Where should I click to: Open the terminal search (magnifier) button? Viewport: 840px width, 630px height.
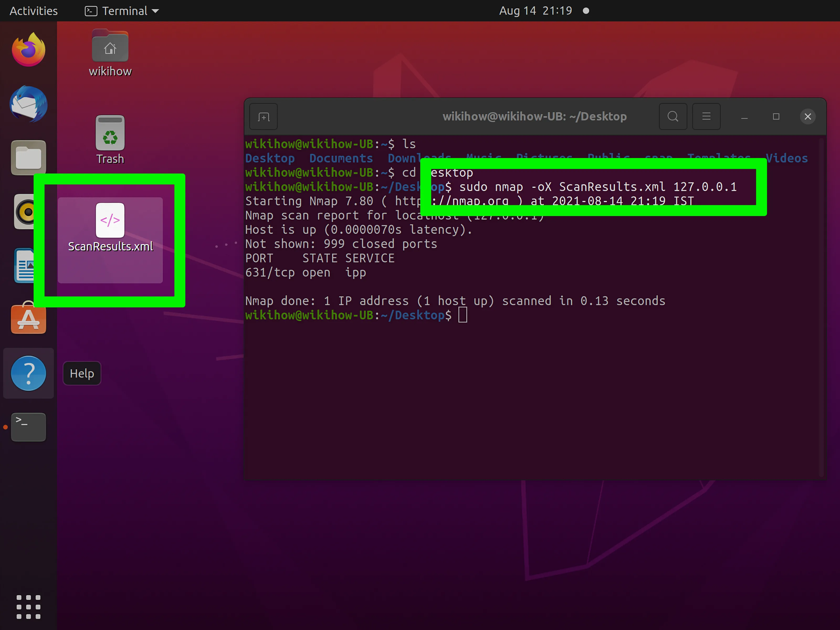[x=673, y=117]
